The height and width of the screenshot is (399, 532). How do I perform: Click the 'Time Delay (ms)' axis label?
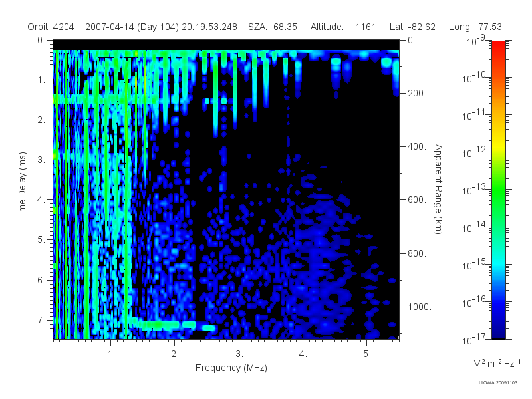click(x=22, y=186)
